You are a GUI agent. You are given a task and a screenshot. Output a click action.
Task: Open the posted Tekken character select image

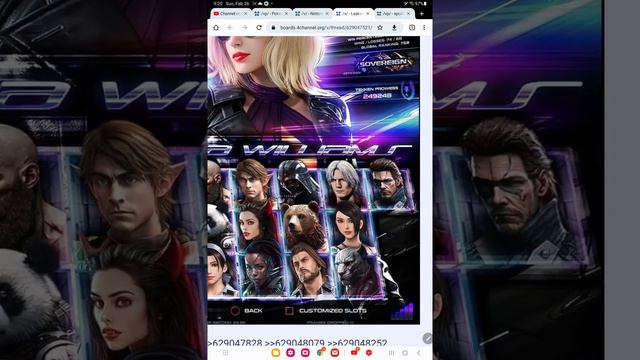(313, 180)
